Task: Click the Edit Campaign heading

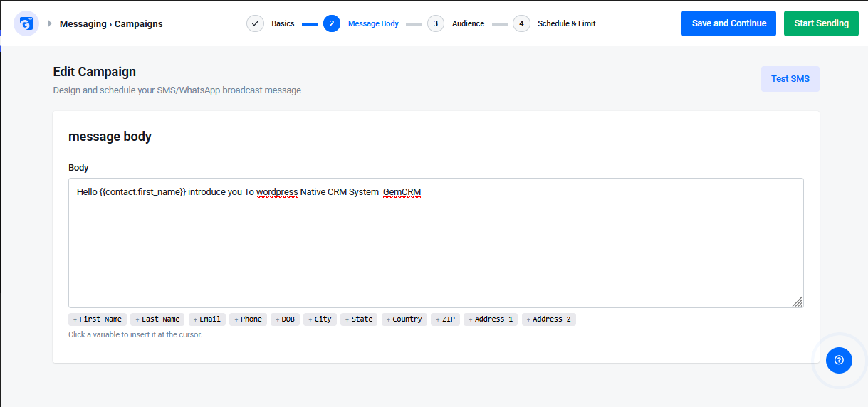Action: (x=95, y=72)
